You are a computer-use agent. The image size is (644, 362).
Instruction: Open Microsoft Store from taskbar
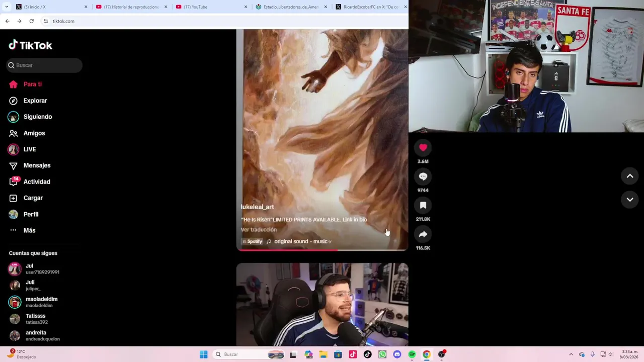(338, 354)
